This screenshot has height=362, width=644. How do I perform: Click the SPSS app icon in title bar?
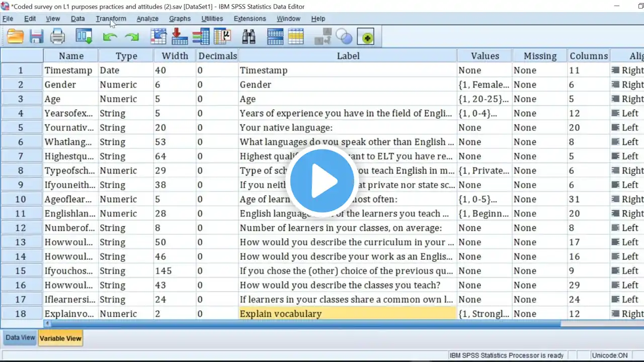[5, 7]
